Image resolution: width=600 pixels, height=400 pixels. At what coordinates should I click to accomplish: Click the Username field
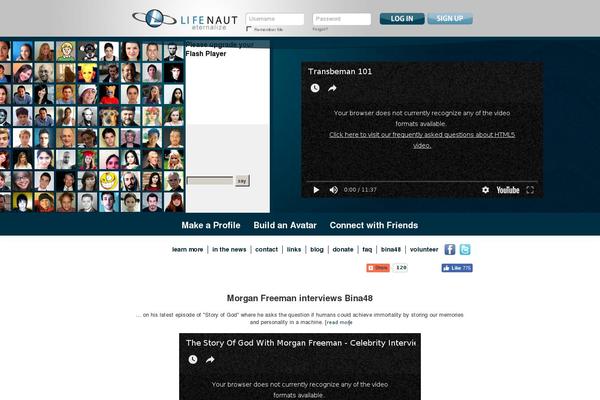pos(275,19)
